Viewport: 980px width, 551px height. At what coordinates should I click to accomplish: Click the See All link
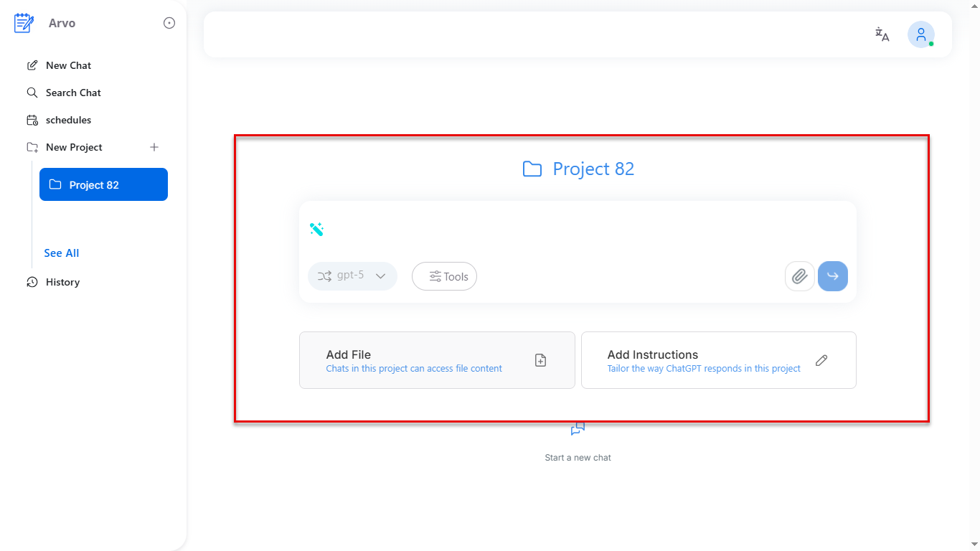pyautogui.click(x=61, y=253)
